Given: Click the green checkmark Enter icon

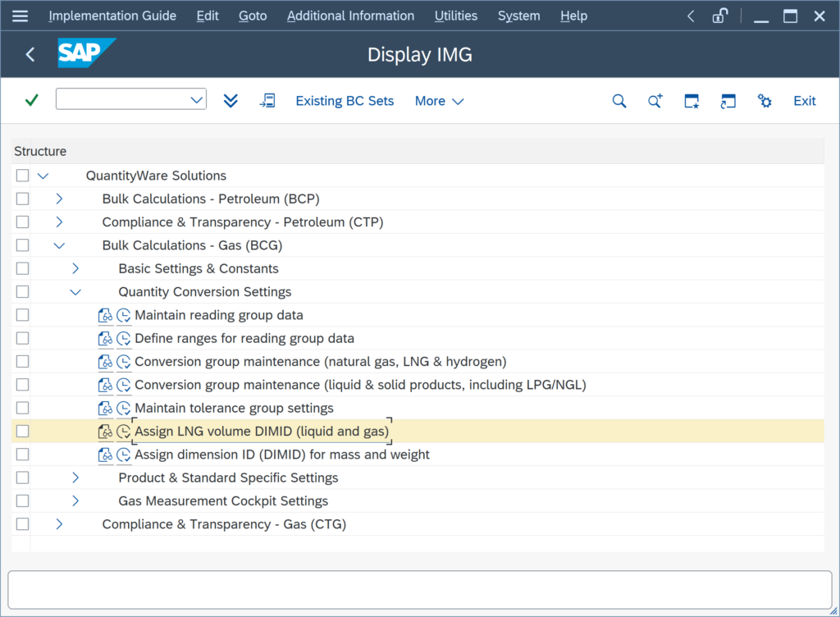Looking at the screenshot, I should (x=32, y=100).
